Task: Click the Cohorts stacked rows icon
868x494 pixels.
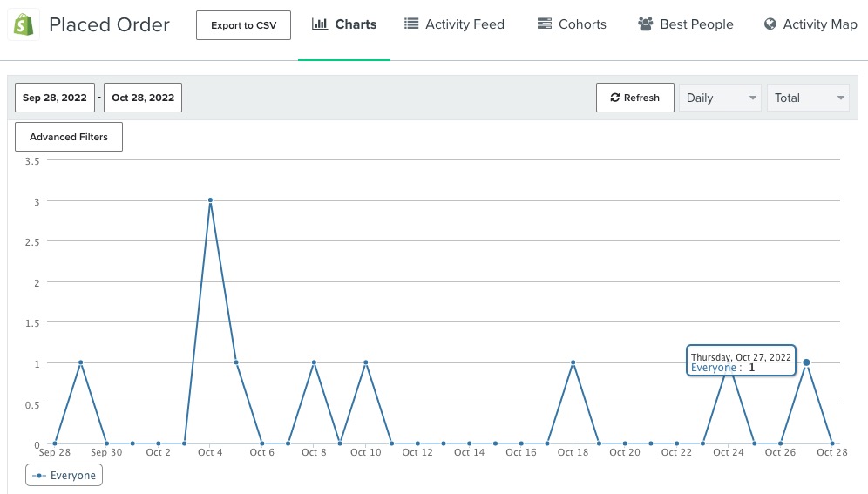Action: click(545, 24)
